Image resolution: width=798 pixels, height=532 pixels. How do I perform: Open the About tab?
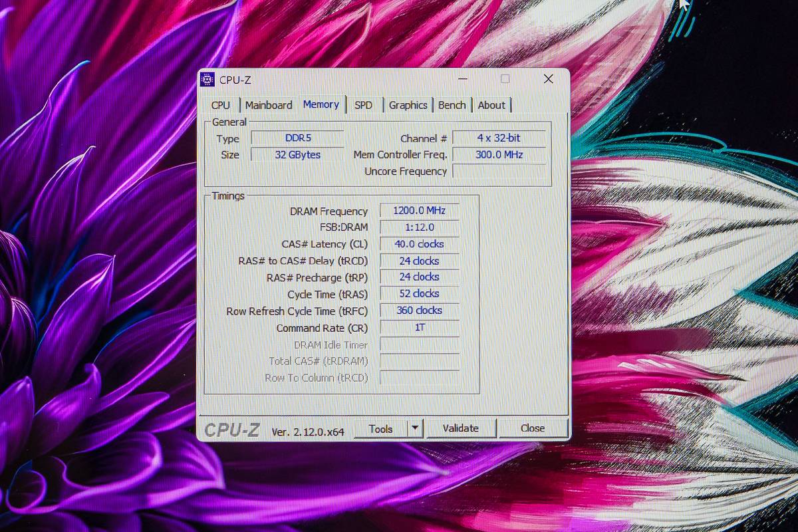tap(491, 105)
